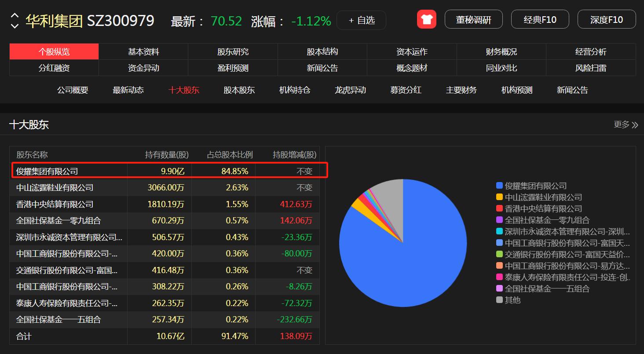Open the 财务概况 tab

click(x=501, y=52)
